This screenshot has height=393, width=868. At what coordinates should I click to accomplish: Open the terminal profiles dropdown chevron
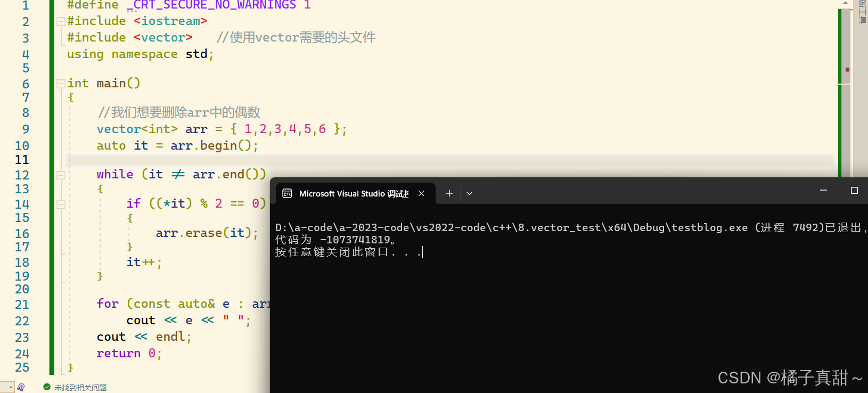[469, 193]
